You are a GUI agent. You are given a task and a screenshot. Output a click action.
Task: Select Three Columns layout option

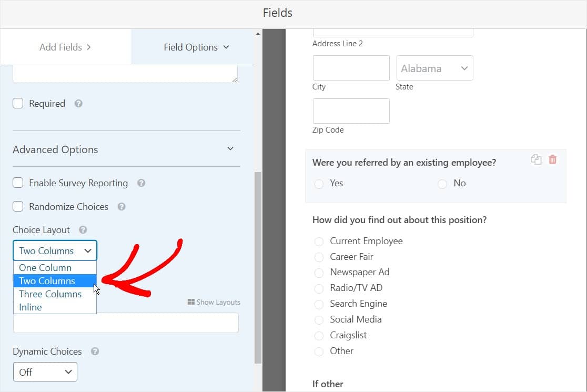[x=50, y=294]
